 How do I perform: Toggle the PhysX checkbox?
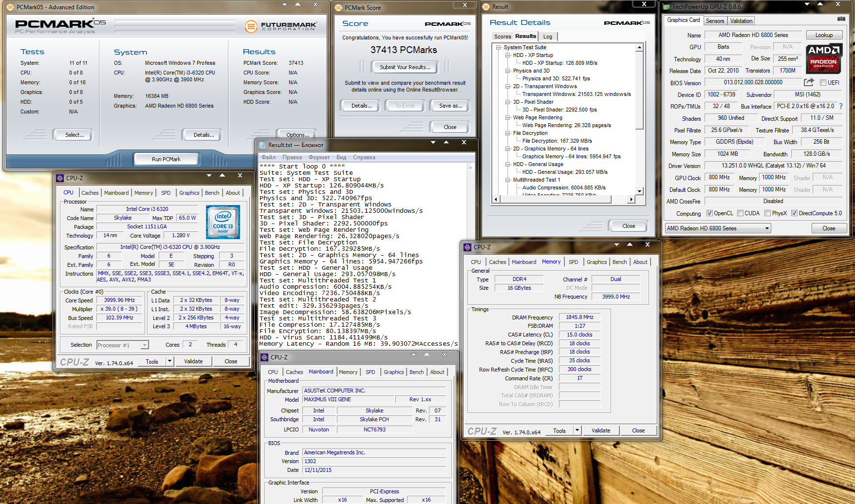767,213
